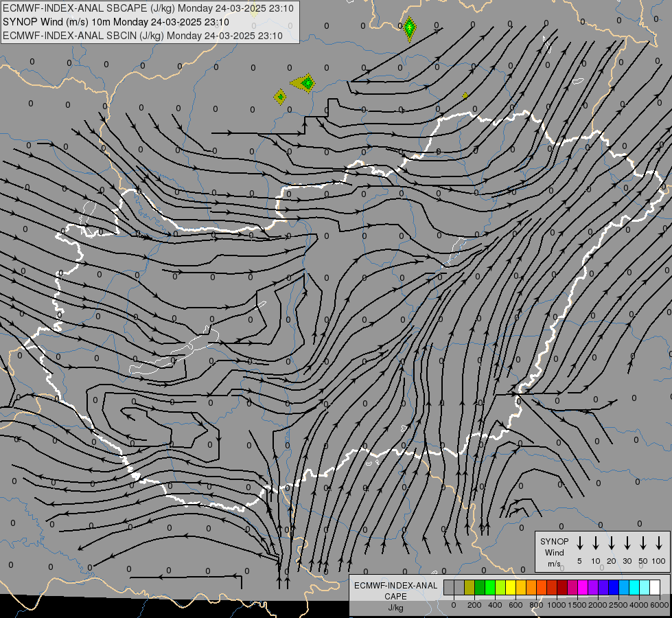672x618 pixels.
Task: Select the amber CAPE legend swatch
Action: (521, 587)
